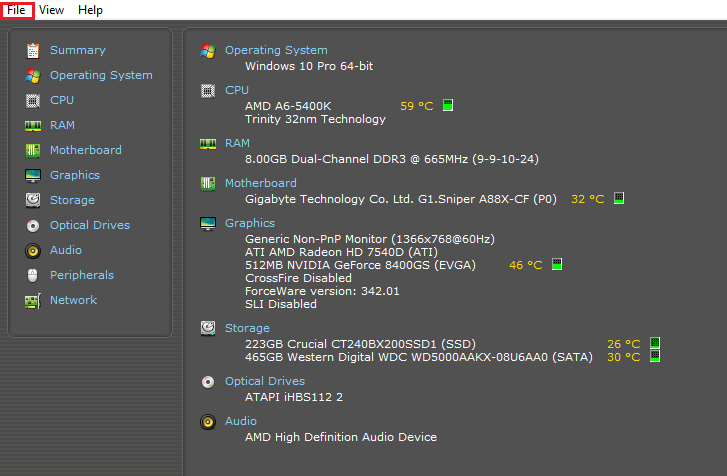727x476 pixels.
Task: Select CPU in the sidebar
Action: (x=62, y=100)
